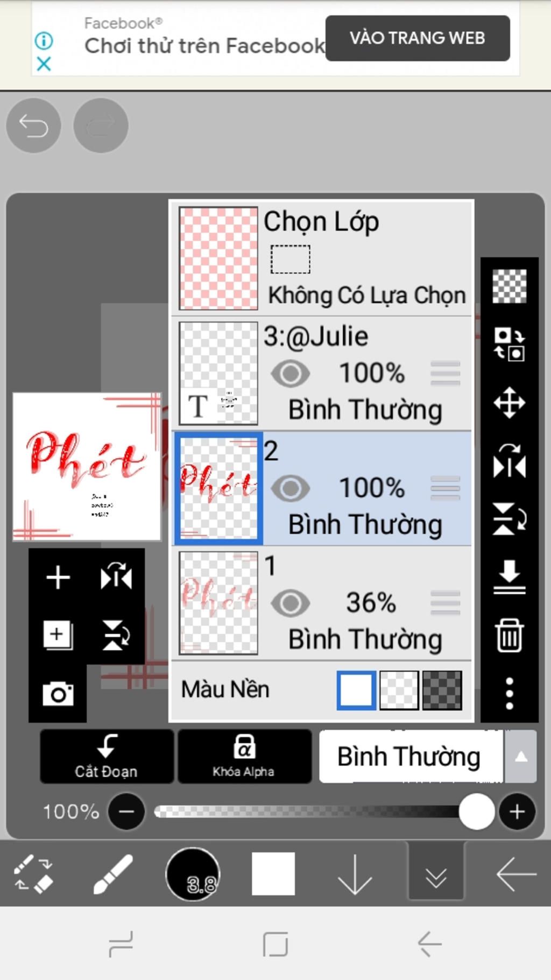551x980 pixels.
Task: Select the brush tool icon
Action: (x=113, y=874)
